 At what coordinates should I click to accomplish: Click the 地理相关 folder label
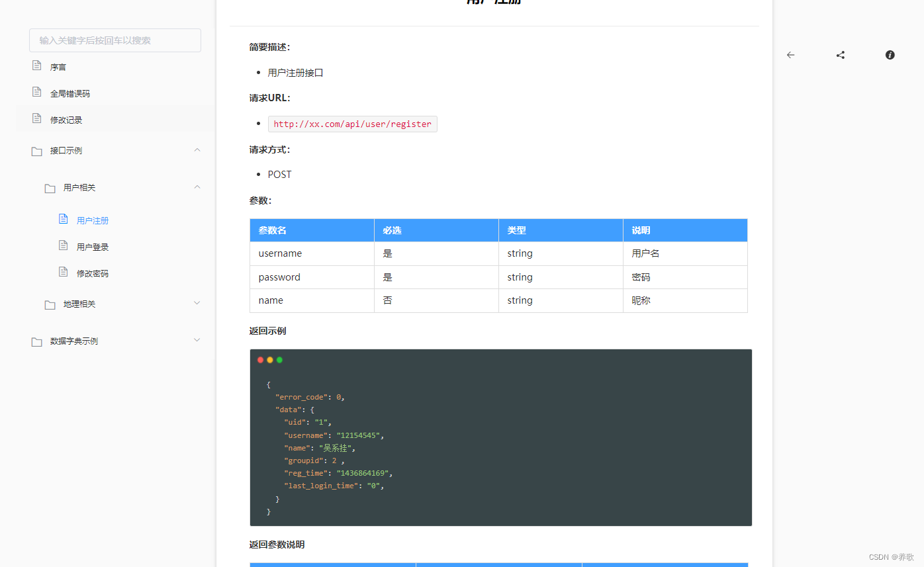click(79, 304)
